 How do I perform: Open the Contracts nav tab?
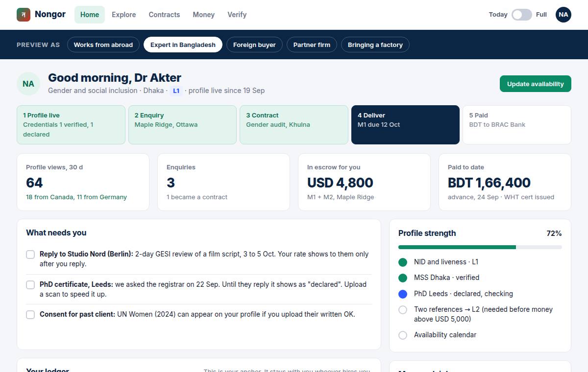click(164, 15)
